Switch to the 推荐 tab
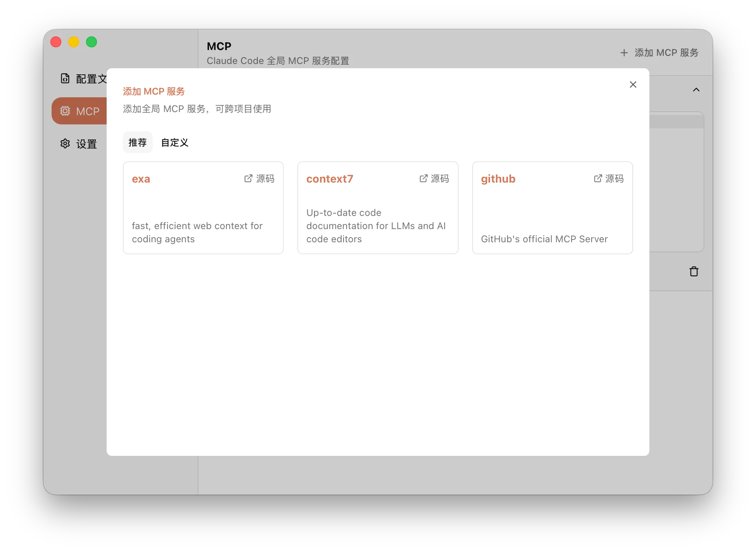Viewport: 756px width, 552px height. point(138,143)
